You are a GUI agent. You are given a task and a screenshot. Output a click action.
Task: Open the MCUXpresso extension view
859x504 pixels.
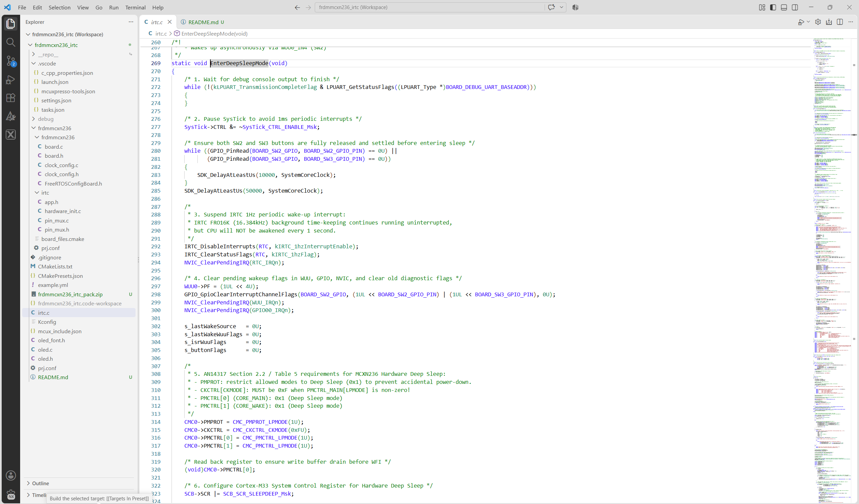tap(10, 135)
